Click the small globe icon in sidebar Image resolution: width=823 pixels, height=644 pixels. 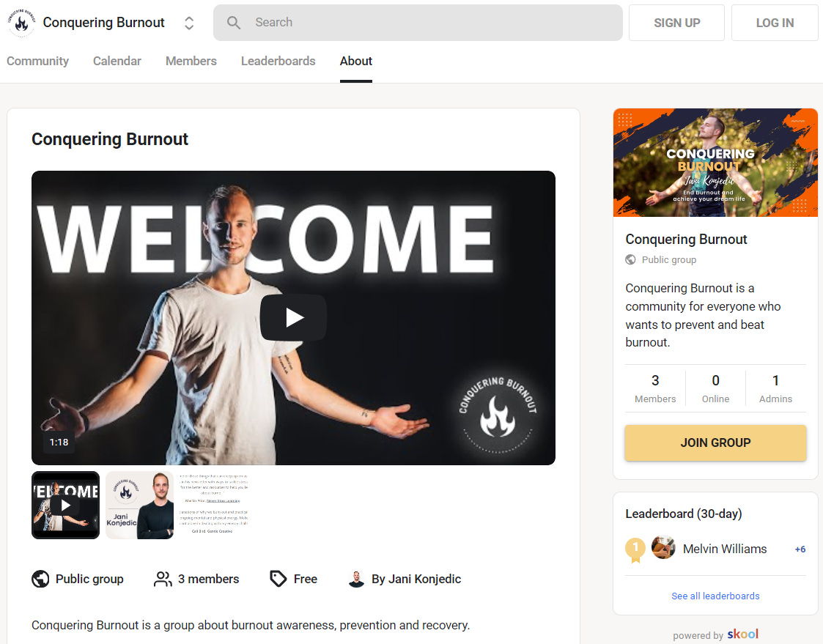point(630,260)
